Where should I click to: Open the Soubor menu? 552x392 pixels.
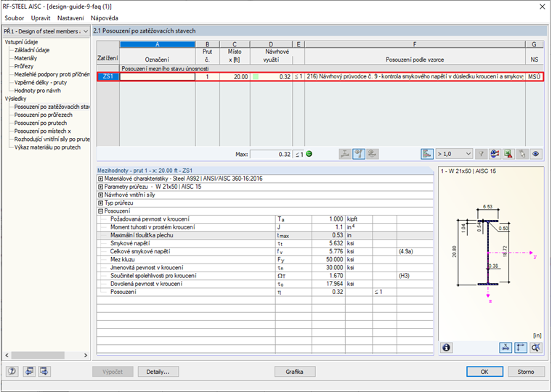[x=15, y=18]
